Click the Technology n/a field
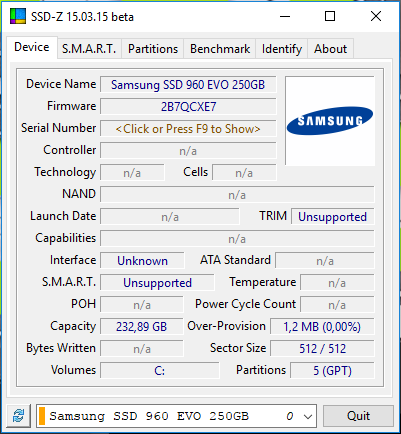The width and height of the screenshot is (401, 434). pos(132,173)
